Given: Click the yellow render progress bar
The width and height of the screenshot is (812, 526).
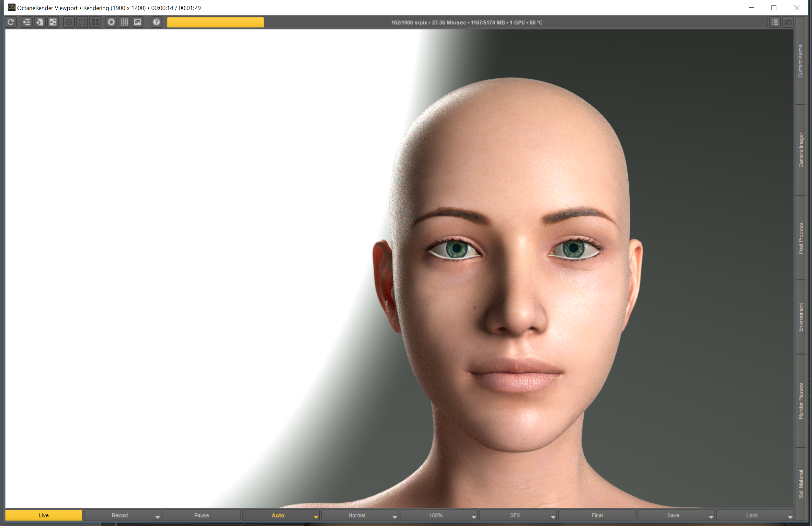Looking at the screenshot, I should 215,23.
